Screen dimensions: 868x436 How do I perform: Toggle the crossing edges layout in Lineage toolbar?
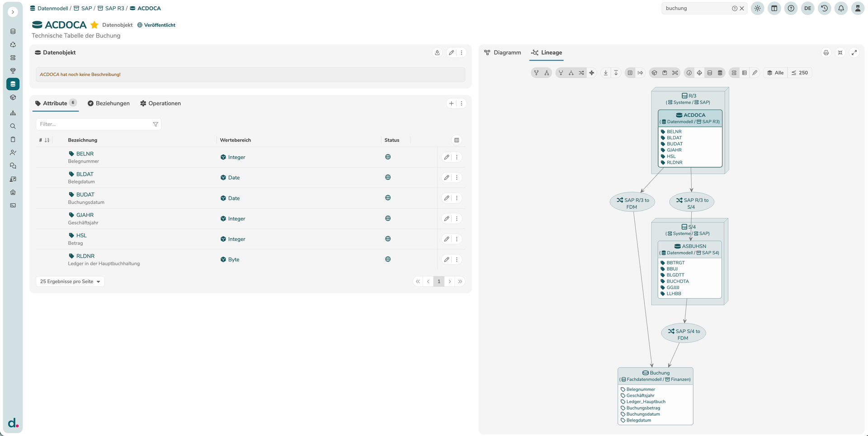pyautogui.click(x=581, y=72)
